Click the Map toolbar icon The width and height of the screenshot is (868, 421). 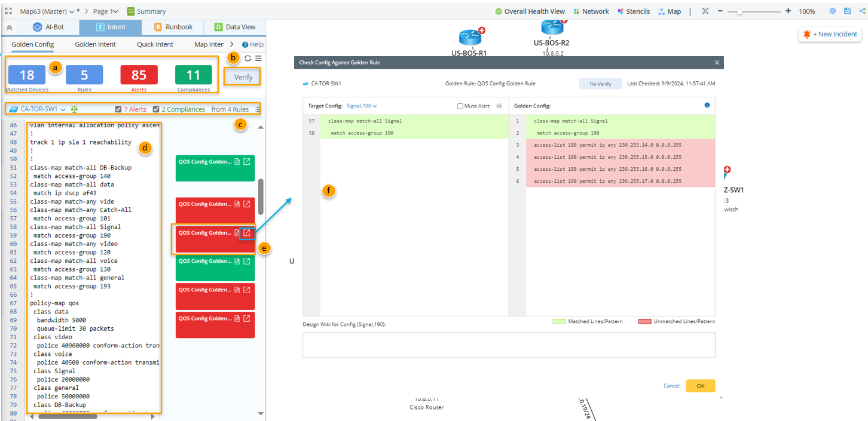pos(662,11)
